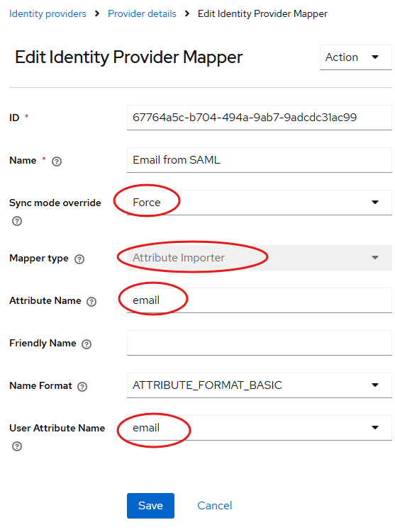Open Name Format help tooltip icon
This screenshot has height=532, width=395.
(82, 387)
